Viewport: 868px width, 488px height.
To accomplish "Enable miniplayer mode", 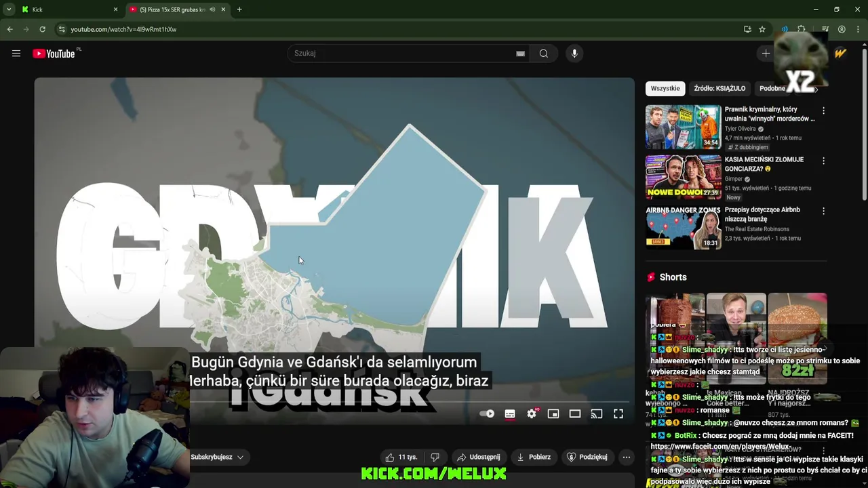I will point(553,413).
